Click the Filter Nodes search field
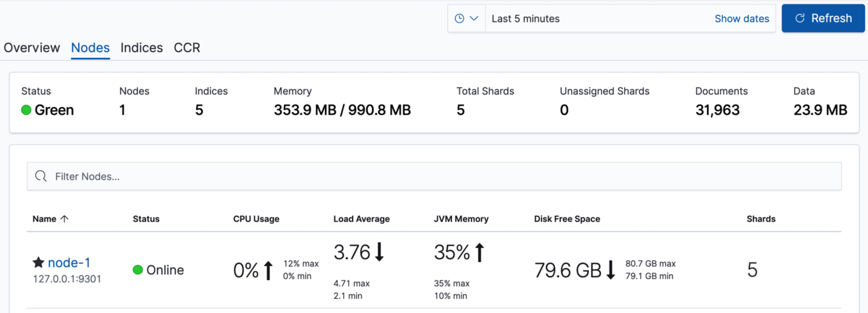Viewport: 868px width, 313px height. tap(433, 176)
